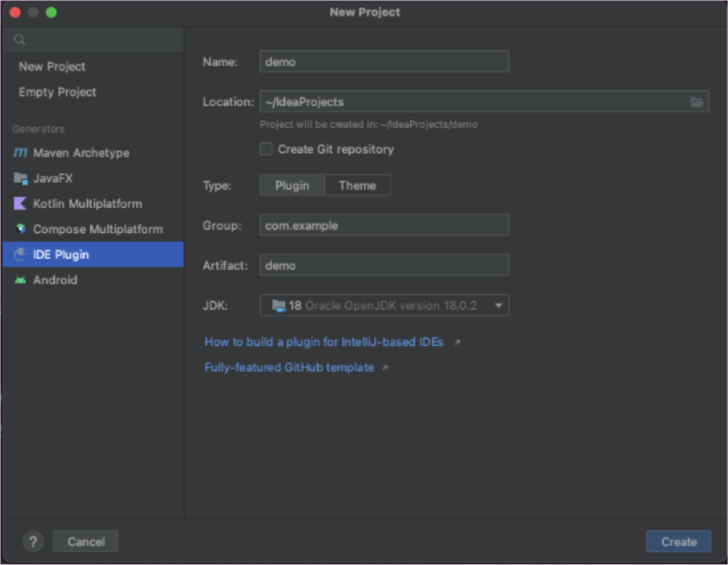Viewport: 728px width, 565px height.
Task: Pick the Compose Multiplatform icon
Action: click(21, 228)
